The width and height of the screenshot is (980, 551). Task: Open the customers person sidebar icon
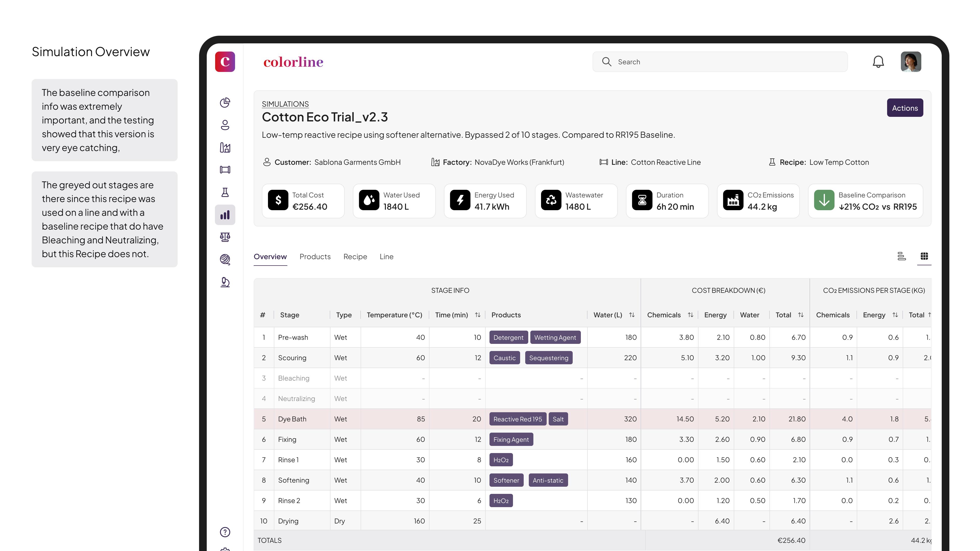coord(225,125)
